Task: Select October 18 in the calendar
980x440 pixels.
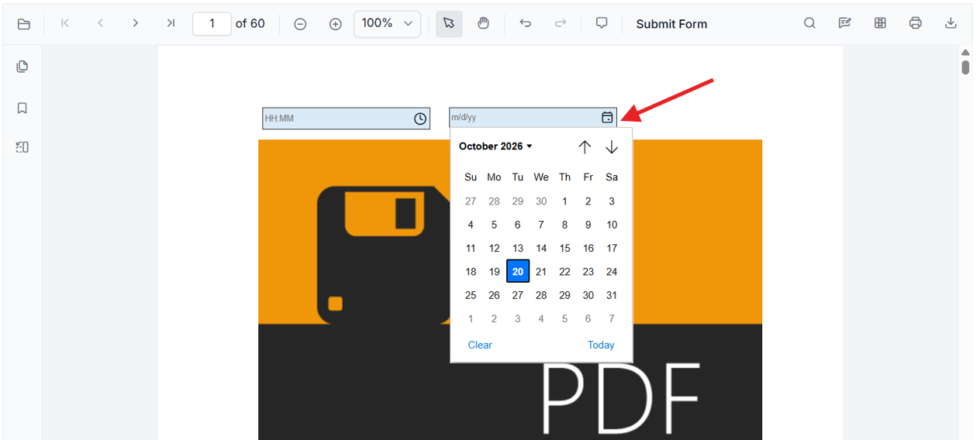Action: 471,271
